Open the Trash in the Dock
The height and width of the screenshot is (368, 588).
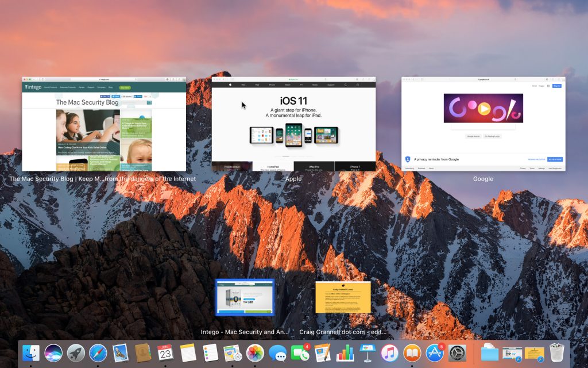(557, 353)
